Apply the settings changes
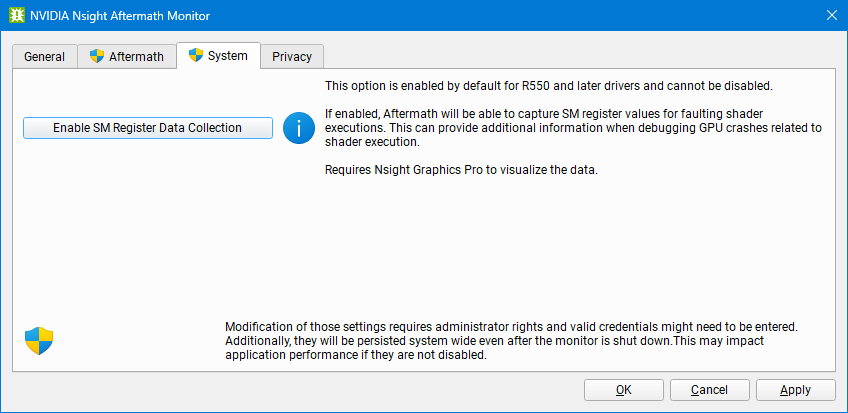The height and width of the screenshot is (413, 848). tap(796, 390)
